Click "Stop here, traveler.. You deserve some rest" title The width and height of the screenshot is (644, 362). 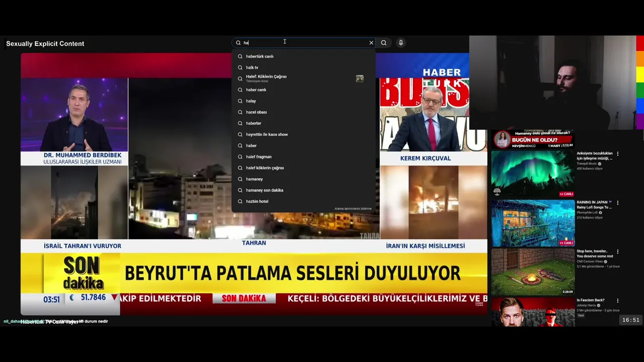(595, 253)
